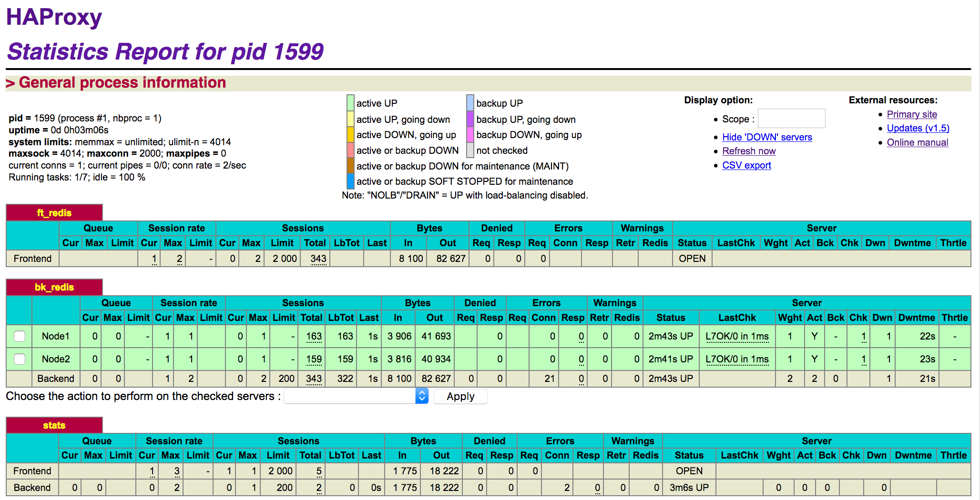Tick the Node1 server checkbox

pyautogui.click(x=20, y=336)
